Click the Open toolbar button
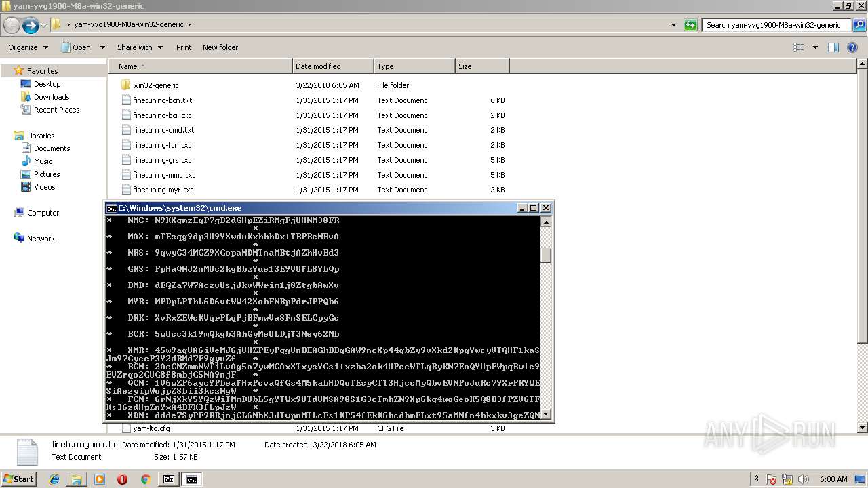 (77, 47)
